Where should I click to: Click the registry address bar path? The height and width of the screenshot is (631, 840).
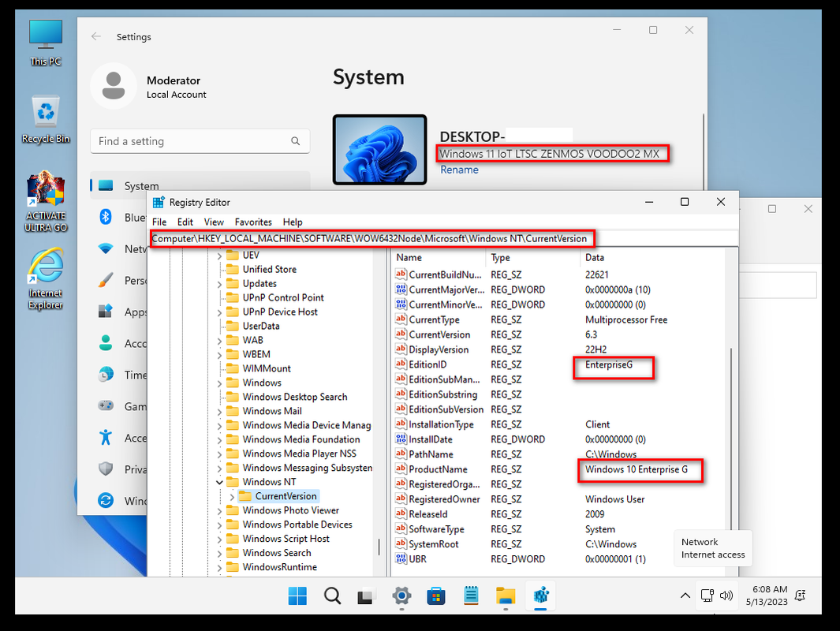click(x=370, y=239)
